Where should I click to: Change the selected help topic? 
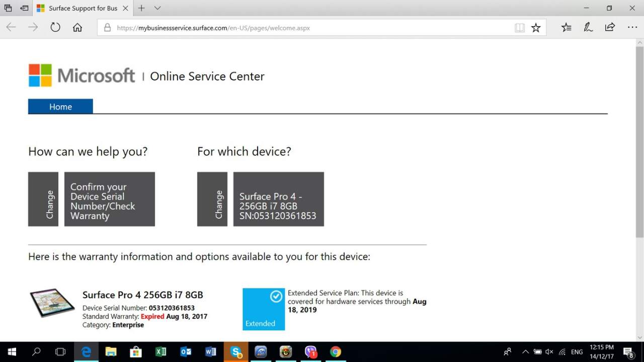tap(43, 199)
